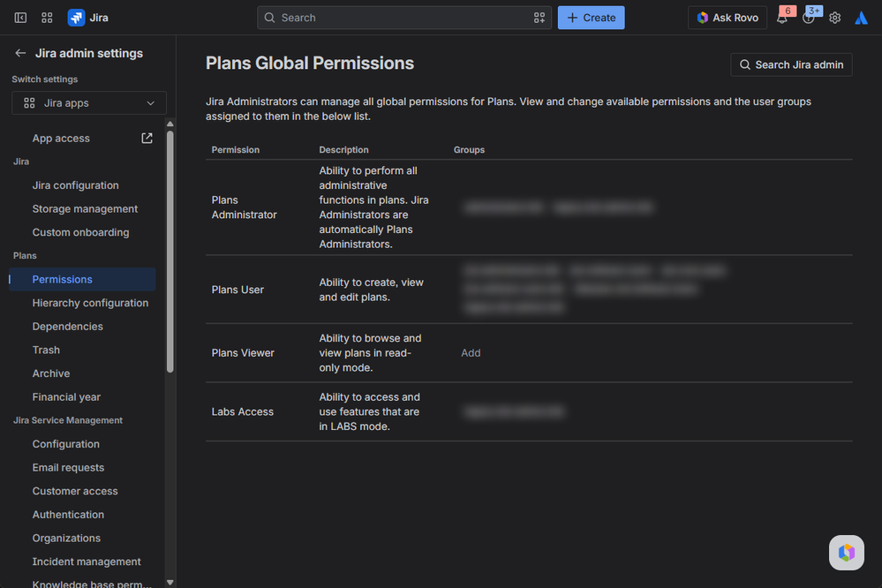
Task: Click Add in the Plans Viewer row
Action: coord(471,353)
